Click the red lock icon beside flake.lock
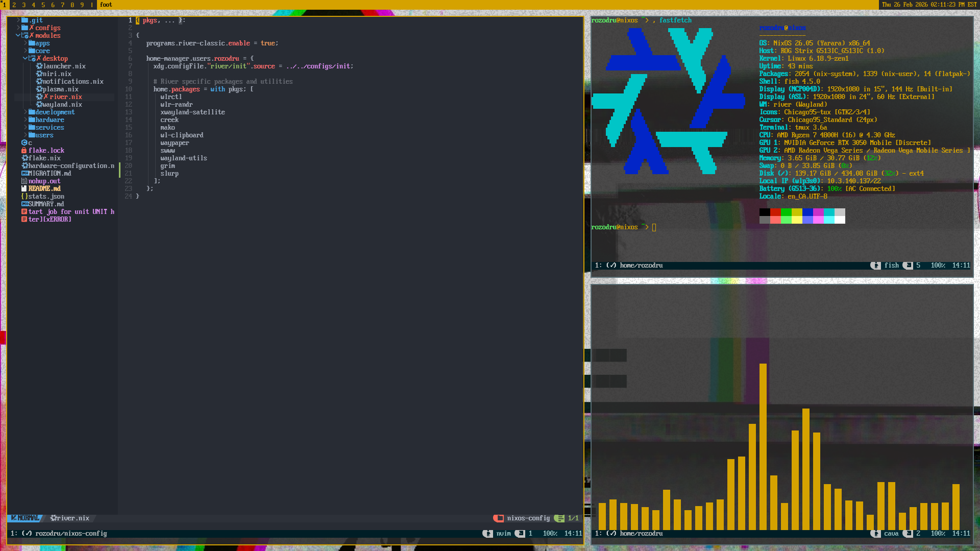This screenshot has width=980, height=551. [24, 151]
